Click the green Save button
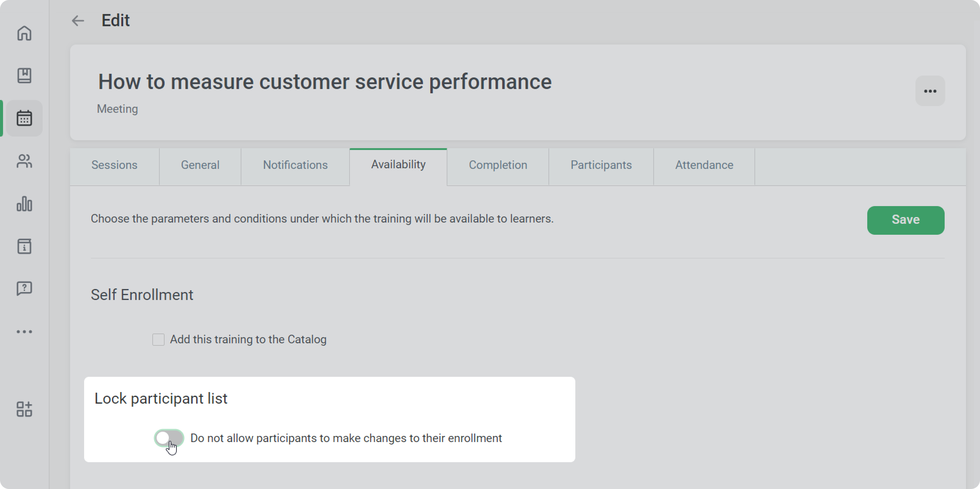The width and height of the screenshot is (980, 489). click(905, 220)
